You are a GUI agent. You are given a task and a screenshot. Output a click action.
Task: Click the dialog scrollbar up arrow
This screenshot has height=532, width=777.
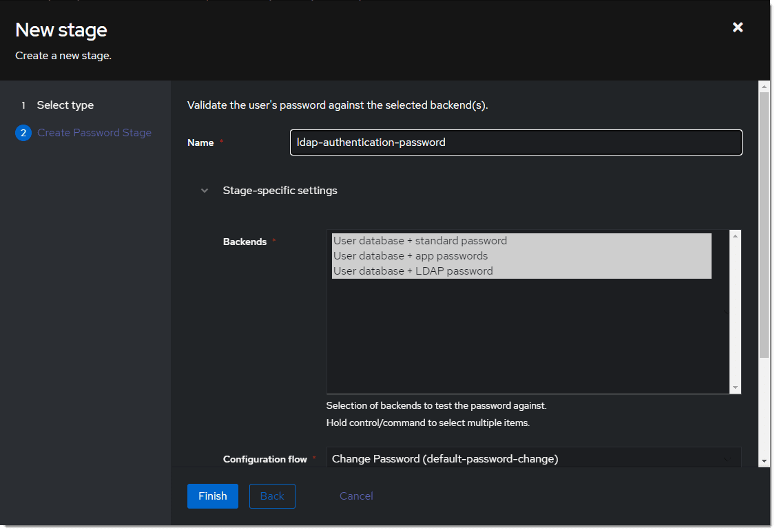click(764, 86)
